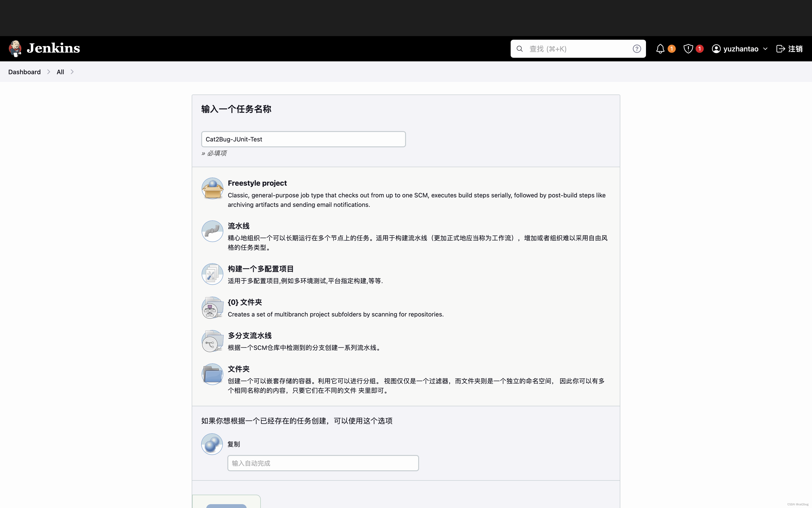Click the Jenkins title text
812x508 pixels.
(53, 48)
